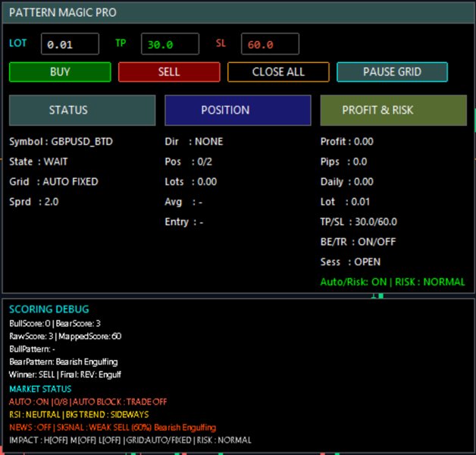Click the RSI : NEUTRAL | BIG TREND : SIDEWAYS line

coord(79,415)
